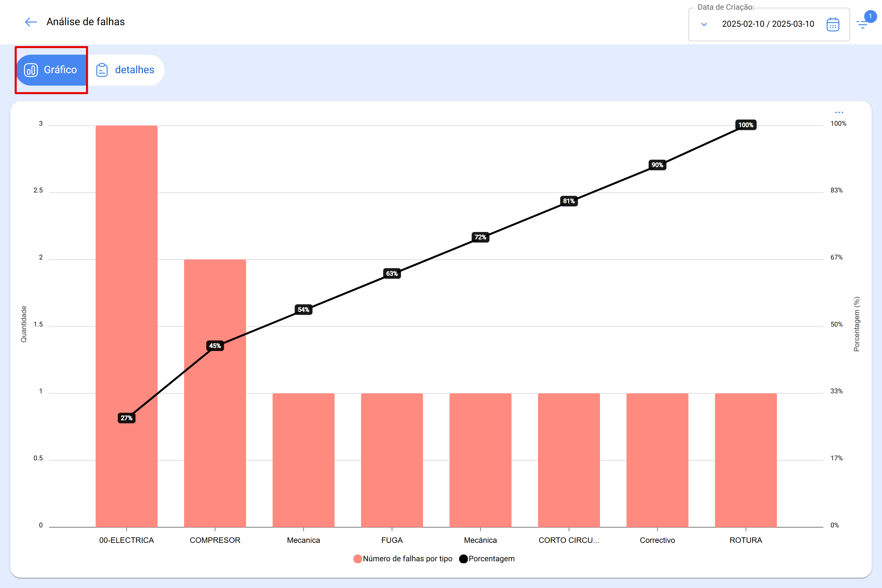Click the bar chart icon on the Gráfico tab
The width and height of the screenshot is (882, 588).
tap(31, 70)
